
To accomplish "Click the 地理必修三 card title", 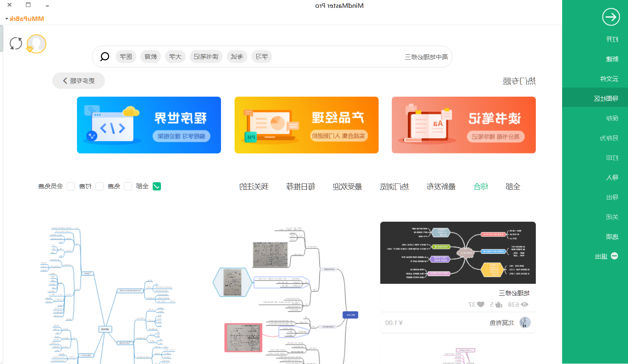I will [x=514, y=293].
